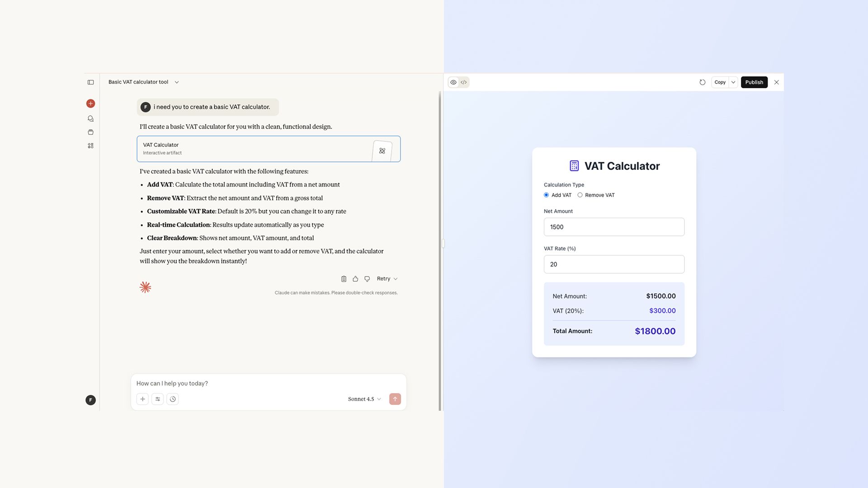Open a new chat with the plus icon

90,103
